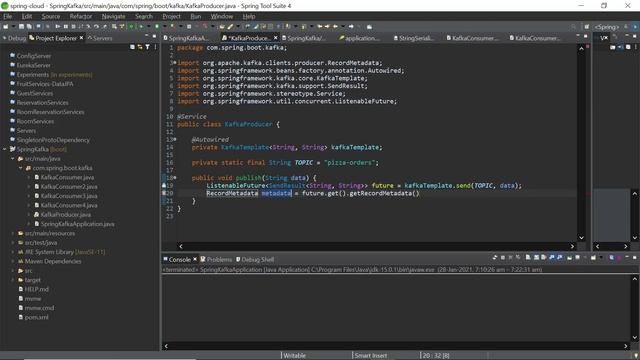The image size is (640, 360).
Task: Maximize the Project Explorer panel
Action: pyautogui.click(x=154, y=36)
